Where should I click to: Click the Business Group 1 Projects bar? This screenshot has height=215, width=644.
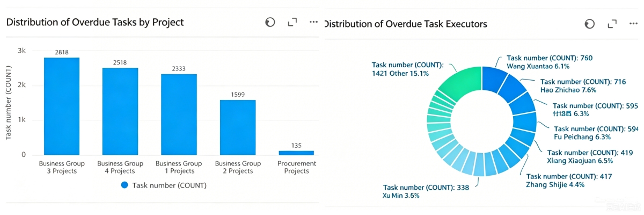click(x=179, y=114)
